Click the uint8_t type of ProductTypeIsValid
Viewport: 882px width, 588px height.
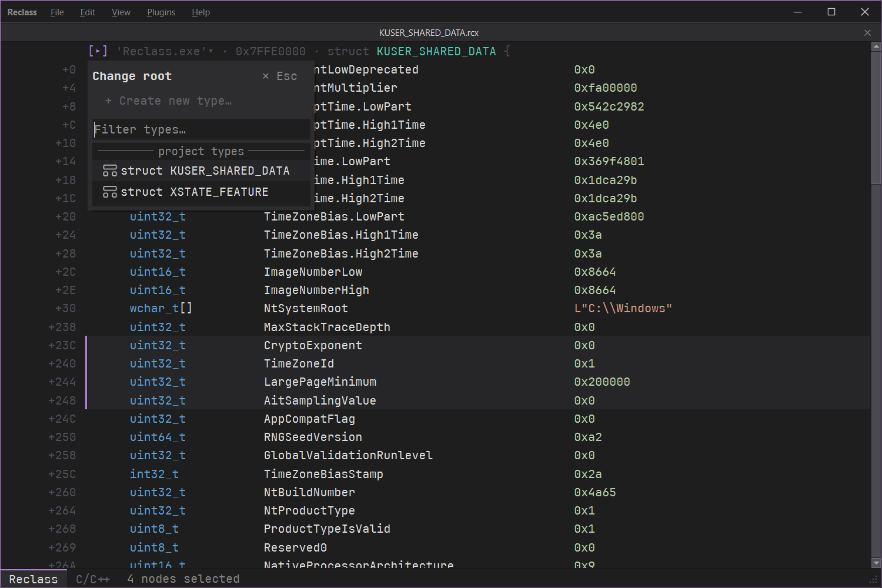[154, 529]
